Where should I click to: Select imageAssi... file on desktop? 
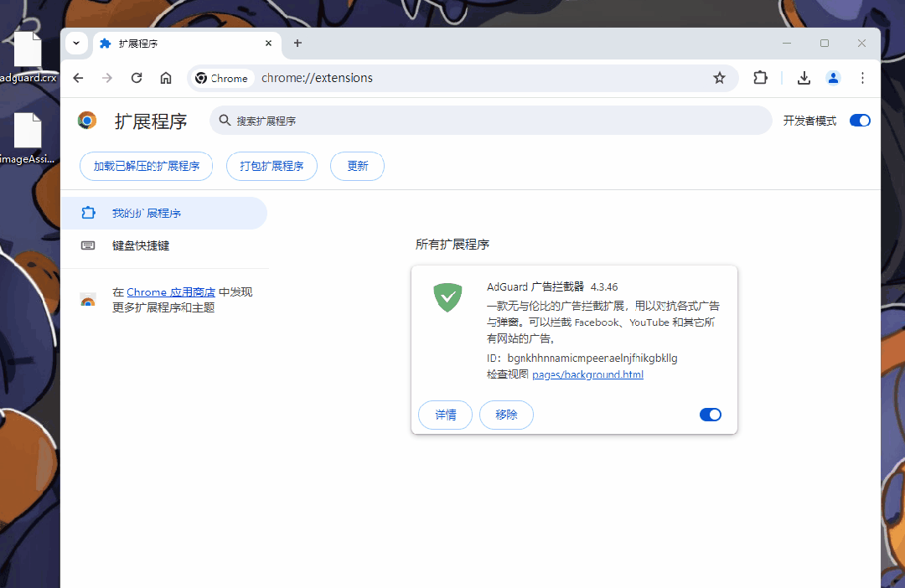(x=28, y=138)
